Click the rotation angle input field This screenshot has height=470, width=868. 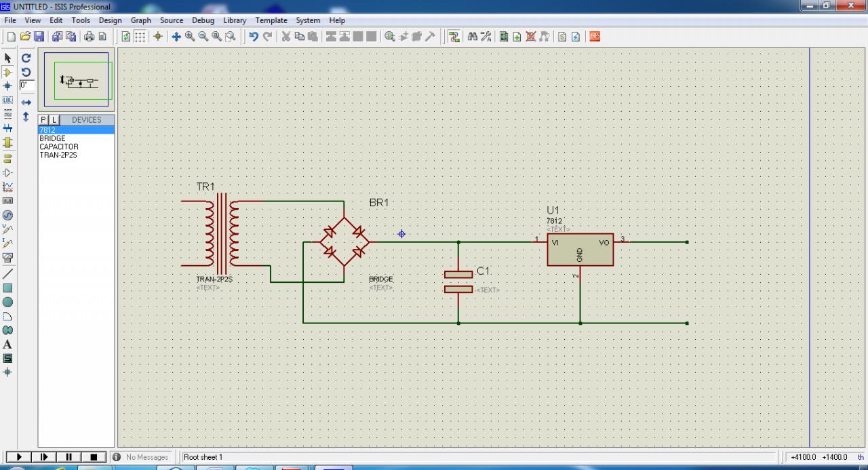coord(26,85)
